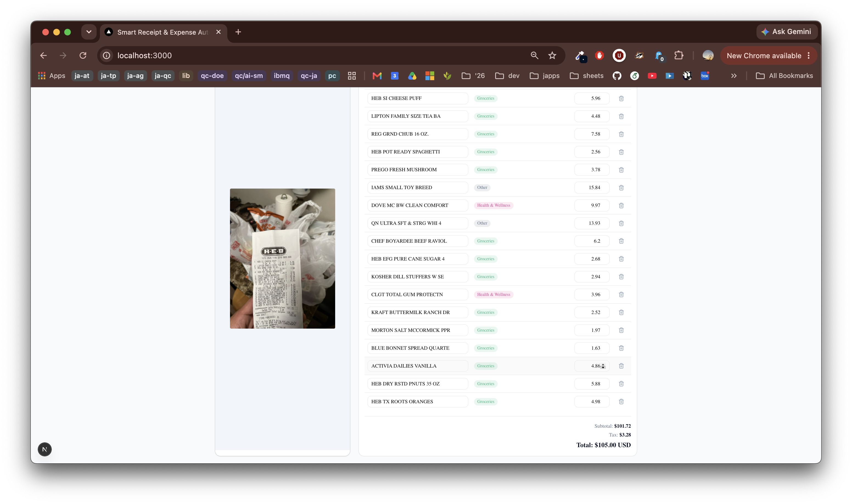Delete CLGT TOTAL GUM PROTECTN row
The image size is (852, 504).
click(x=621, y=295)
